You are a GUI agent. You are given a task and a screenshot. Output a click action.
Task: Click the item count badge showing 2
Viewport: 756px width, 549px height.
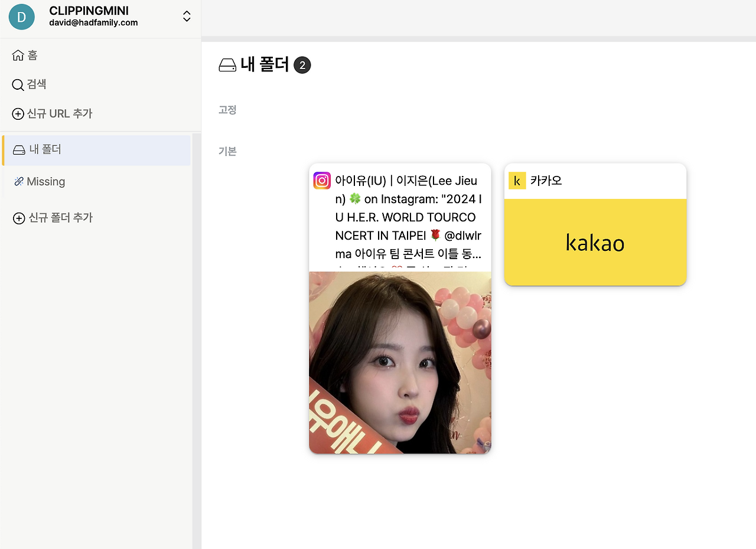[303, 65]
